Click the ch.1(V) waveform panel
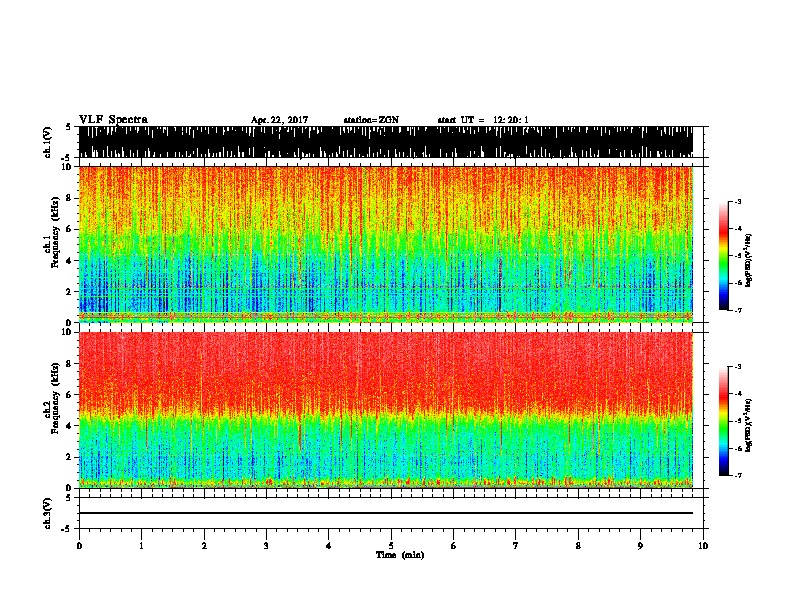The height and width of the screenshot is (612, 792). (386, 142)
